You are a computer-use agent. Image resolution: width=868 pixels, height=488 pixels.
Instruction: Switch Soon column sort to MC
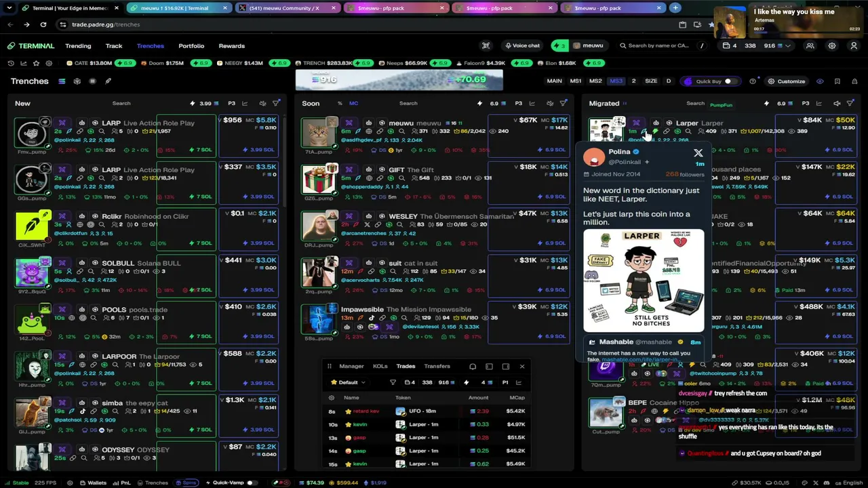tap(353, 104)
